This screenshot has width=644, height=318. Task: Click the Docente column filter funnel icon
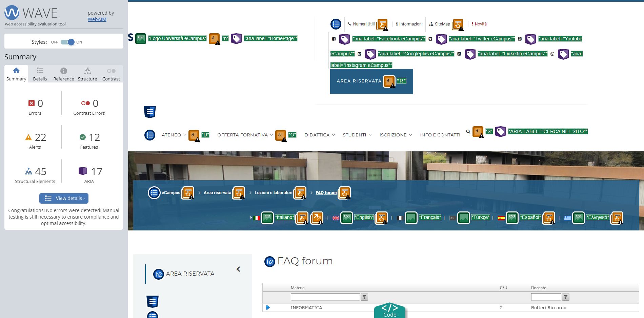[x=566, y=297]
